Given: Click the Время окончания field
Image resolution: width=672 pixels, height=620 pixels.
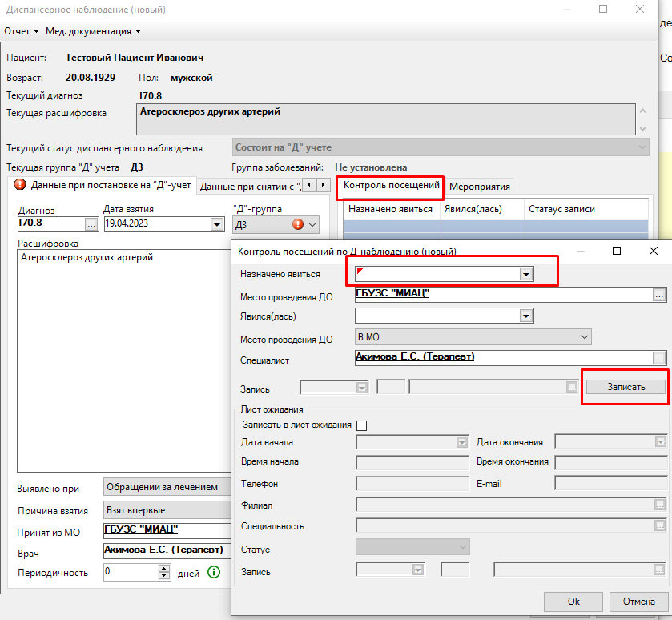Looking at the screenshot, I should tap(610, 462).
